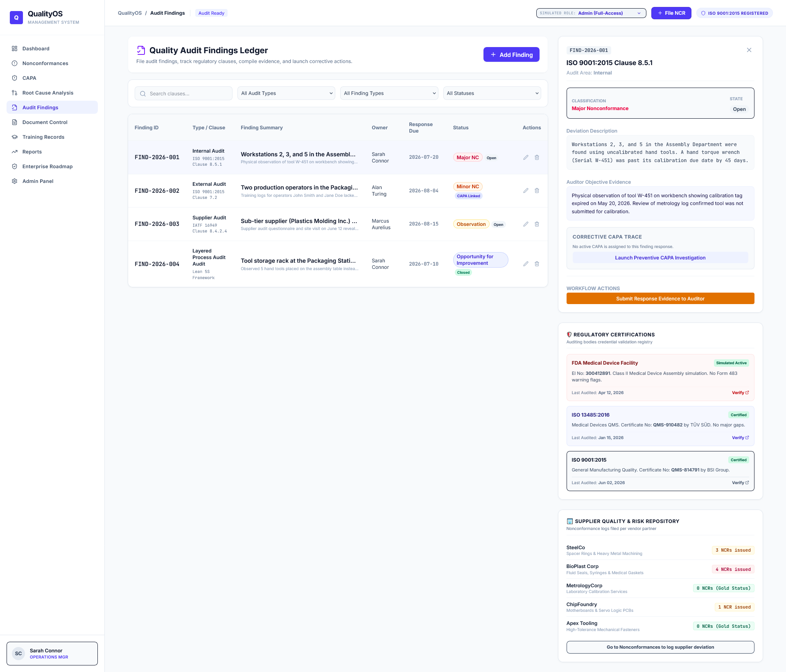This screenshot has width=786, height=672.
Task: Open Sarah Connor user profile card
Action: pos(52,653)
